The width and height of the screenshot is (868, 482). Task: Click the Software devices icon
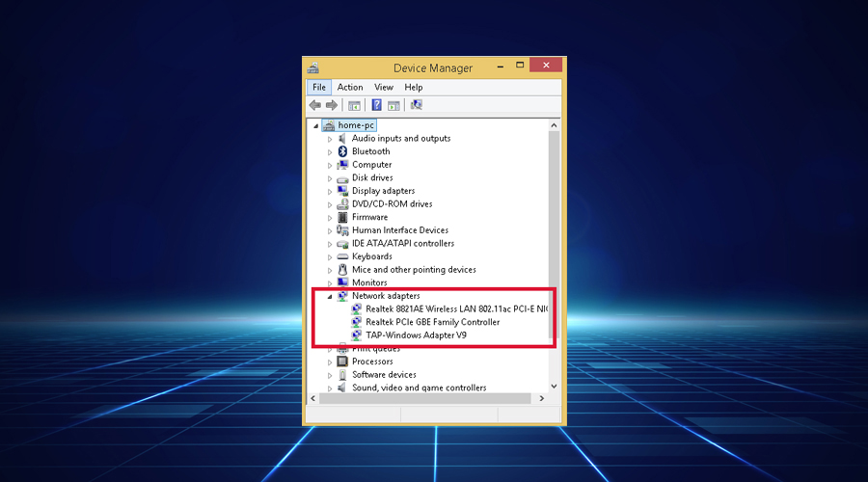click(x=342, y=375)
